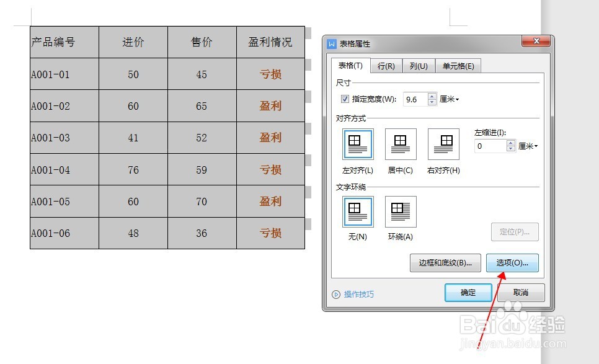This screenshot has height=364, width=599.
Task: Cancel with the 取消 button
Action: (521, 293)
